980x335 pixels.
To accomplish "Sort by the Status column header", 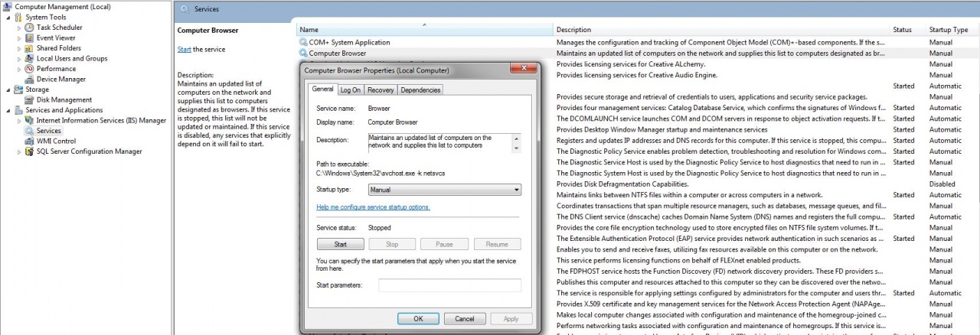I will point(908,29).
